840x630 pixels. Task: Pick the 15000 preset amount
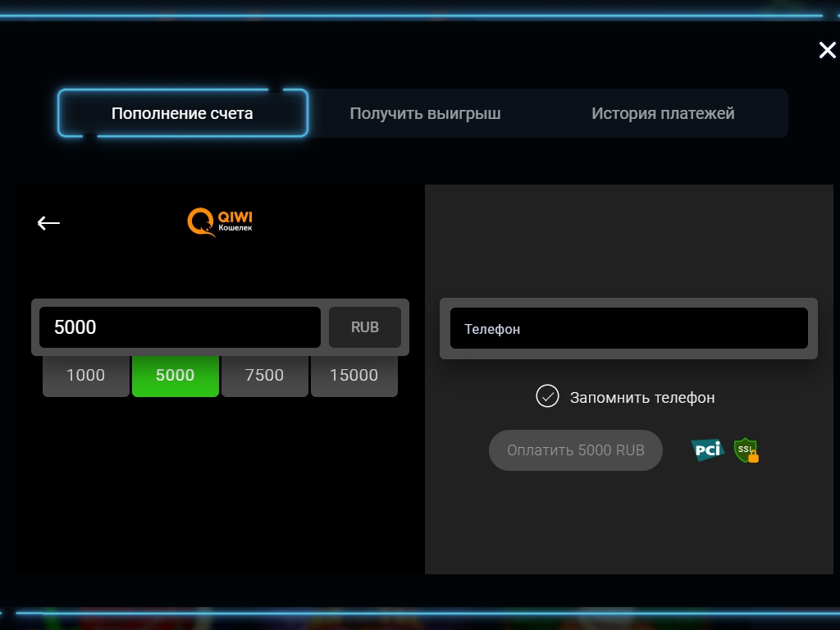pyautogui.click(x=354, y=376)
